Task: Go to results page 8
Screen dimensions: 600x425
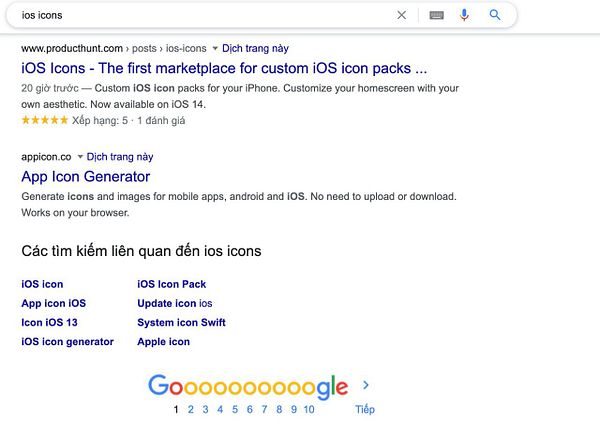Action: point(279,409)
